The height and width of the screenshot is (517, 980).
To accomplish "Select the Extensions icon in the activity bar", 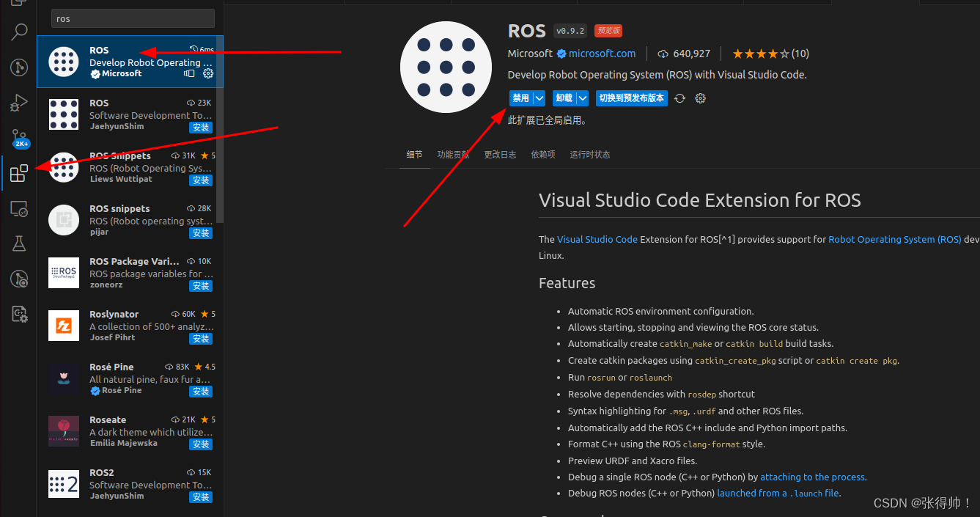I will [18, 173].
